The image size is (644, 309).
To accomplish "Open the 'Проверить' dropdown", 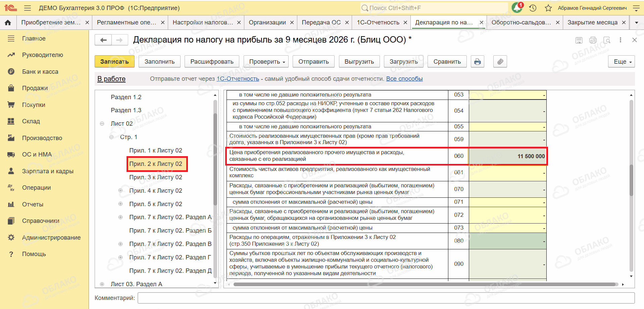I will click(x=267, y=62).
